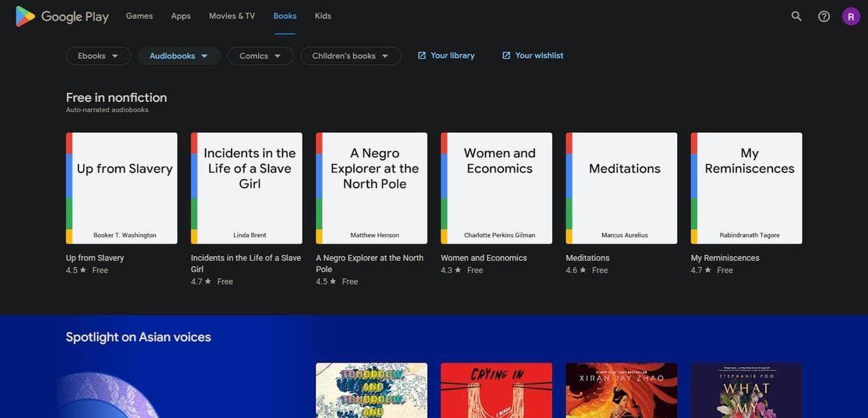Open the Comics dropdown filter

(x=260, y=56)
